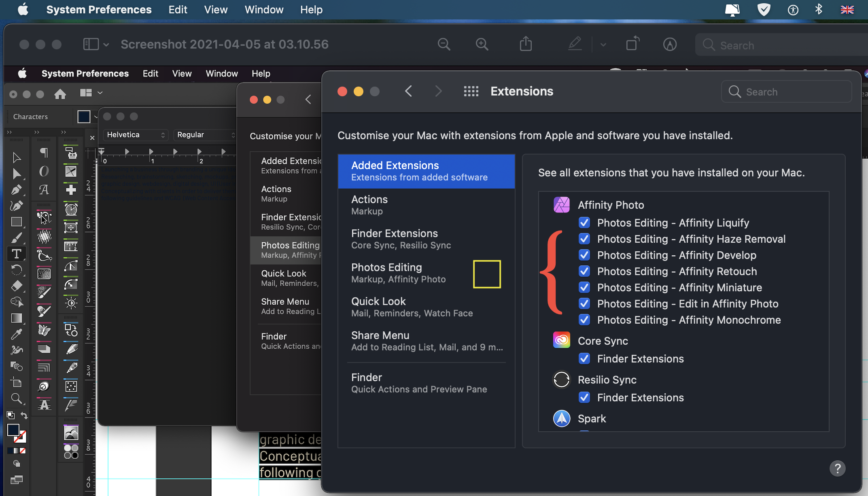
Task: Select the Rectangle shape tool
Action: (17, 222)
